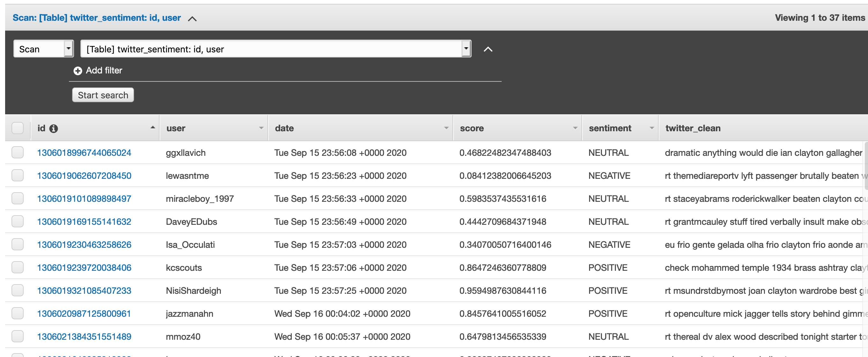Check the row checkbox for user ggxllavich
This screenshot has width=868, height=357.
[x=18, y=152]
